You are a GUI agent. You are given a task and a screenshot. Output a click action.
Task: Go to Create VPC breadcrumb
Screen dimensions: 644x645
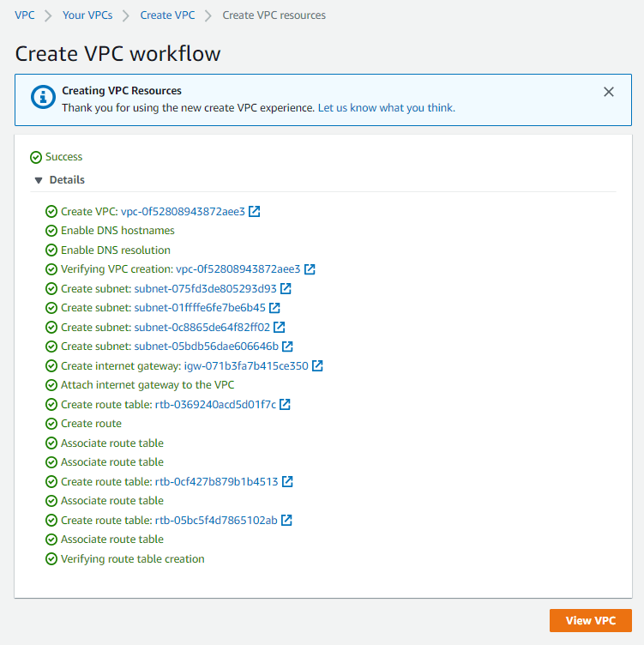tap(167, 15)
